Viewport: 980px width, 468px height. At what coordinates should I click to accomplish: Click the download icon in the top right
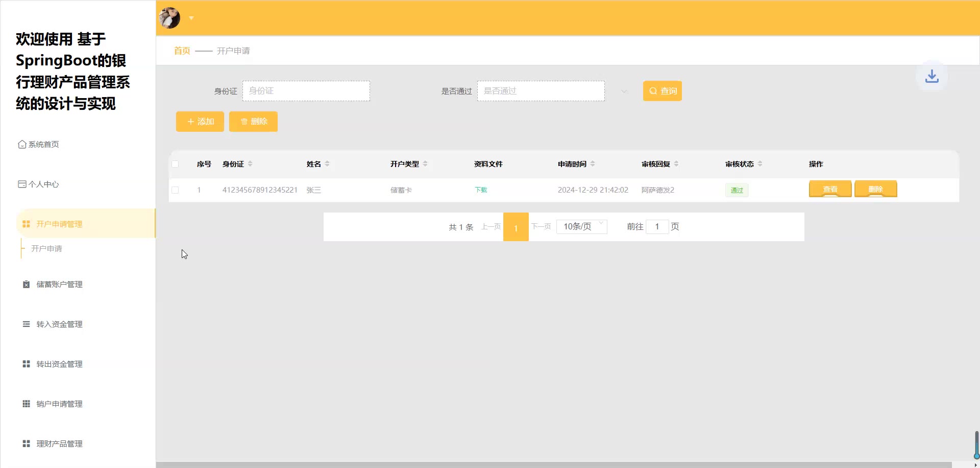932,76
